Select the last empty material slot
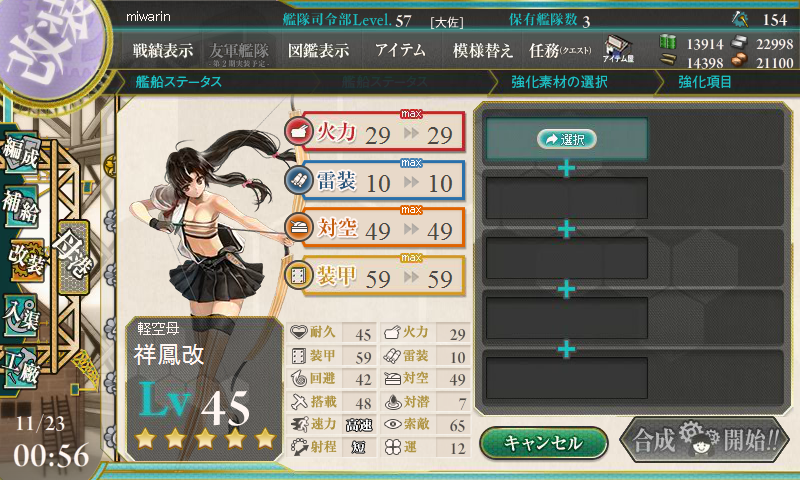Viewport: 800px width, 480px height. [x=567, y=378]
